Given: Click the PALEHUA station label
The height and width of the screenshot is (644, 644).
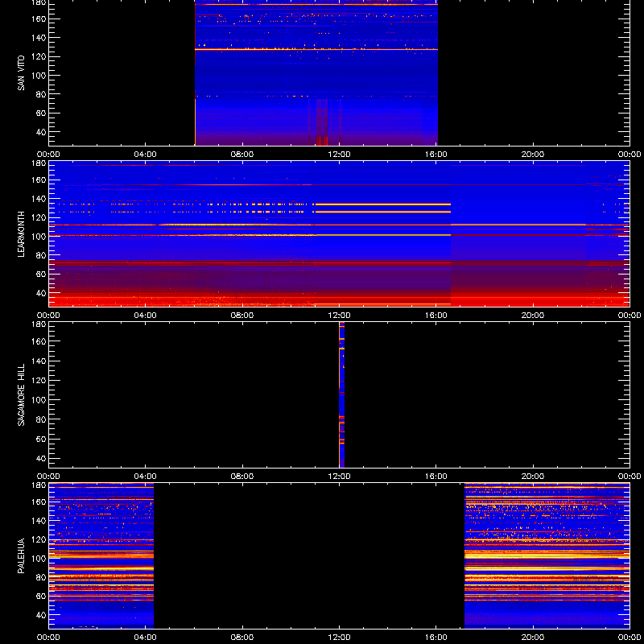Looking at the screenshot, I should pyautogui.click(x=21, y=556).
